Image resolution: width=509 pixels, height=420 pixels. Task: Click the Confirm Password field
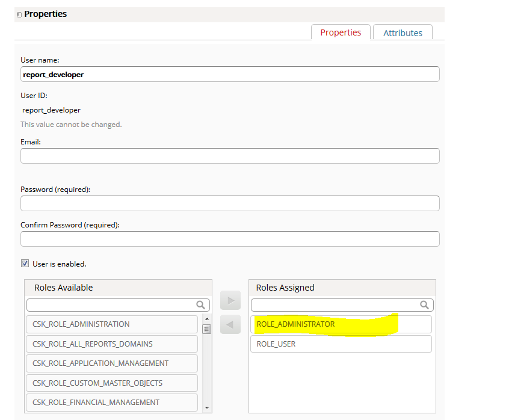coord(230,239)
